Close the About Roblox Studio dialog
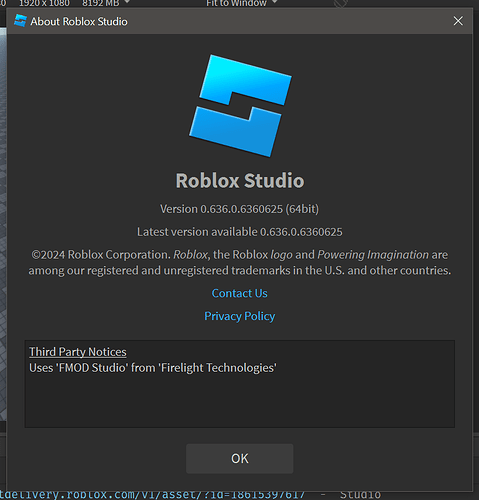479x500 pixels. [x=458, y=21]
